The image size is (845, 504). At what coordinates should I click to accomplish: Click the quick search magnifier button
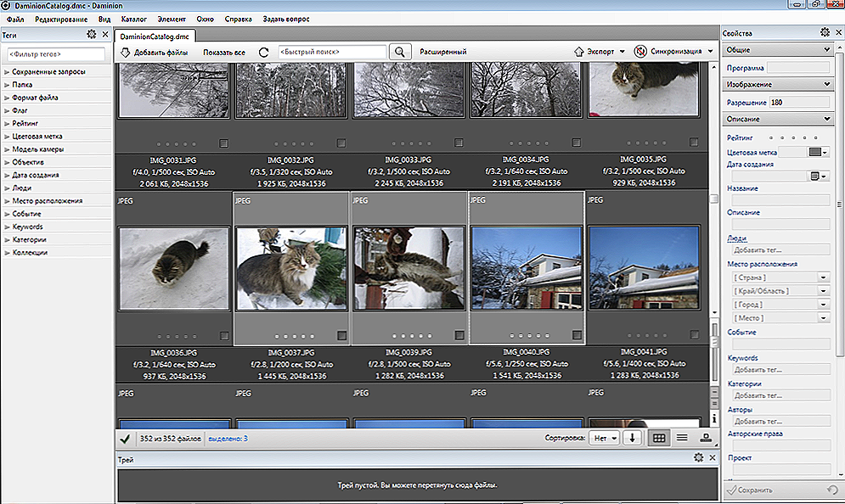coord(399,52)
